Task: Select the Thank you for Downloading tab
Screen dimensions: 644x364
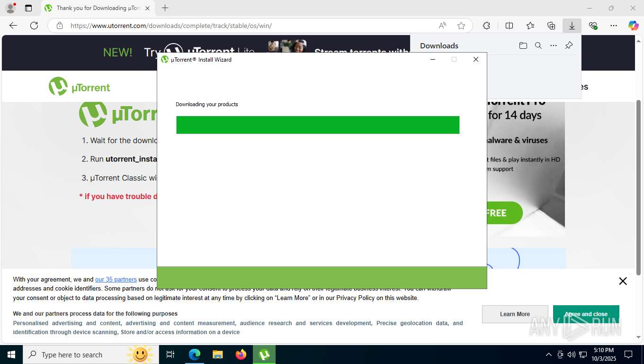Action: pyautogui.click(x=98, y=8)
